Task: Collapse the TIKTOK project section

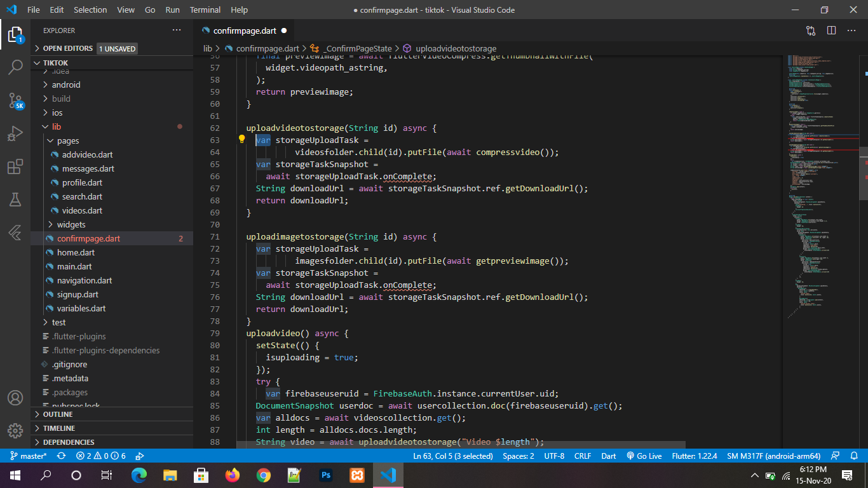Action: [x=112, y=63]
